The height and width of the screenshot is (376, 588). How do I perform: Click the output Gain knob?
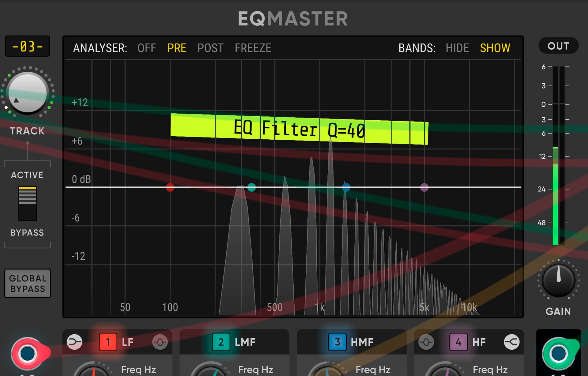[558, 280]
